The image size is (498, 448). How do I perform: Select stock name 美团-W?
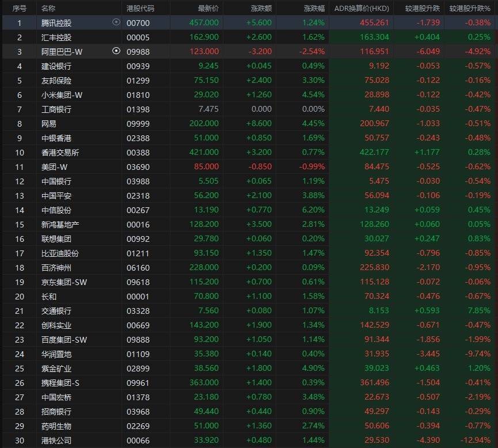(54, 167)
